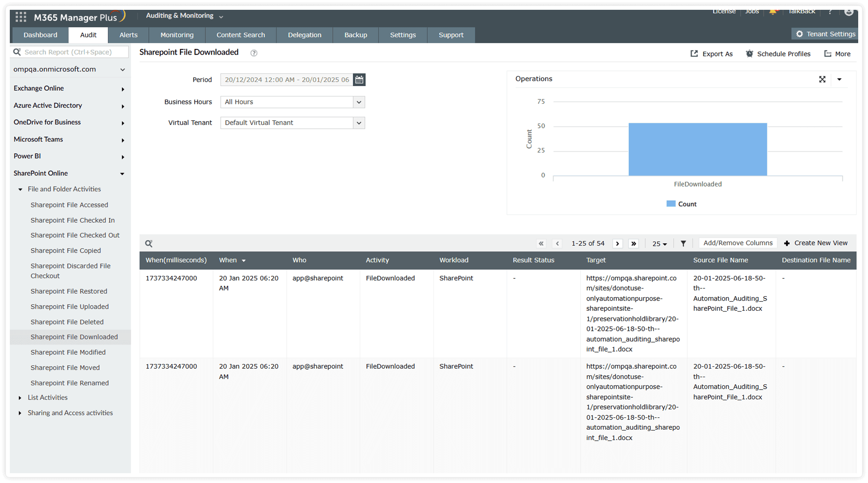Click the search magnifier above the results table

pyautogui.click(x=149, y=243)
